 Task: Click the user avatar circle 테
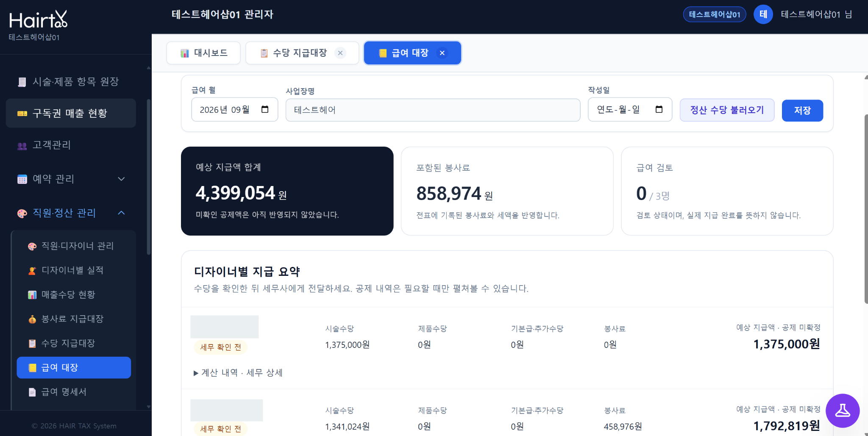point(763,14)
